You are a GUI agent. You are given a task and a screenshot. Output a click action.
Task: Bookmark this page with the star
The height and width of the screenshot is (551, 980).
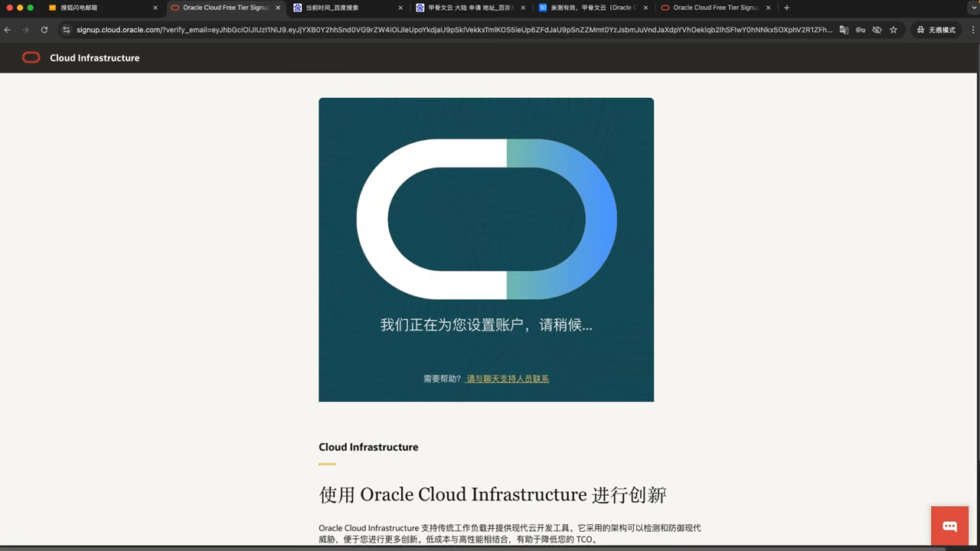tap(893, 30)
